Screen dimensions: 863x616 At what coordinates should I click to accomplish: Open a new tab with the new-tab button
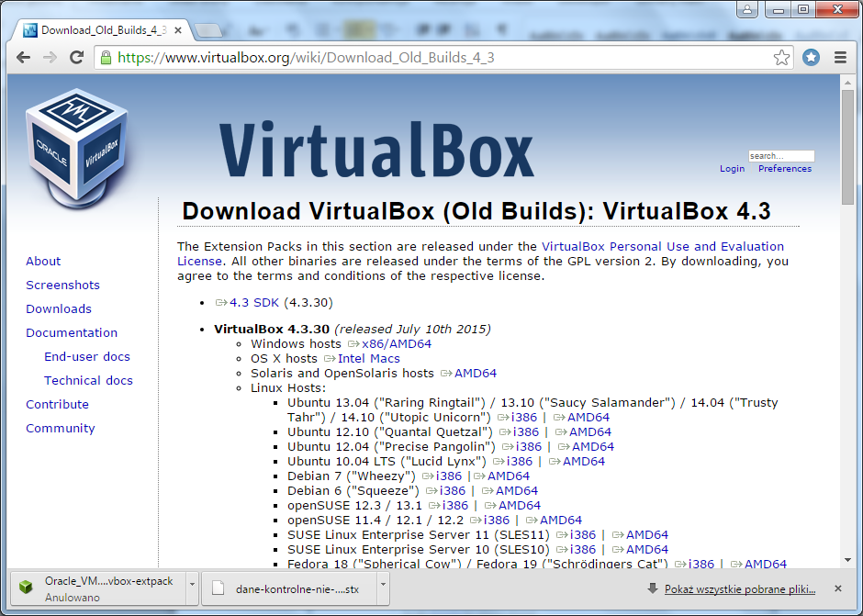click(x=208, y=31)
